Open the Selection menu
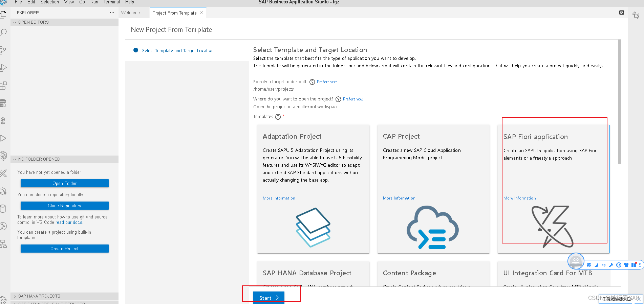The image size is (644, 304). coord(50,2)
